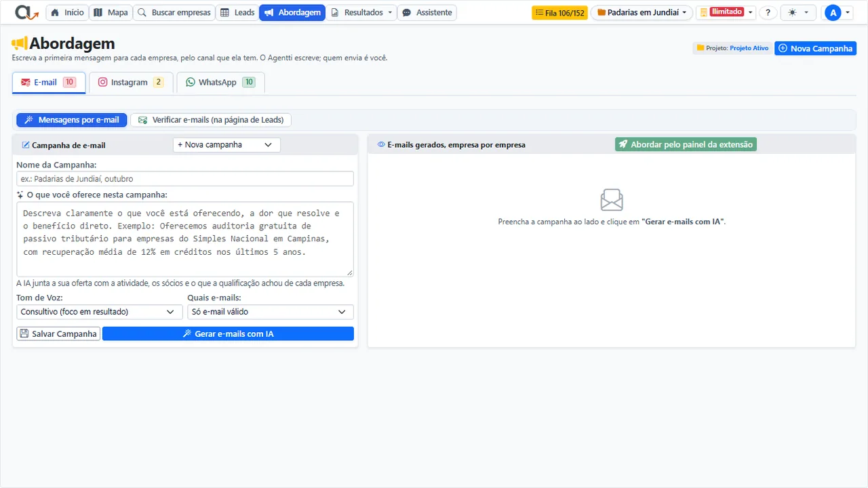Click the Projeto Ativo link
This screenshot has height=488, width=868.
749,48
